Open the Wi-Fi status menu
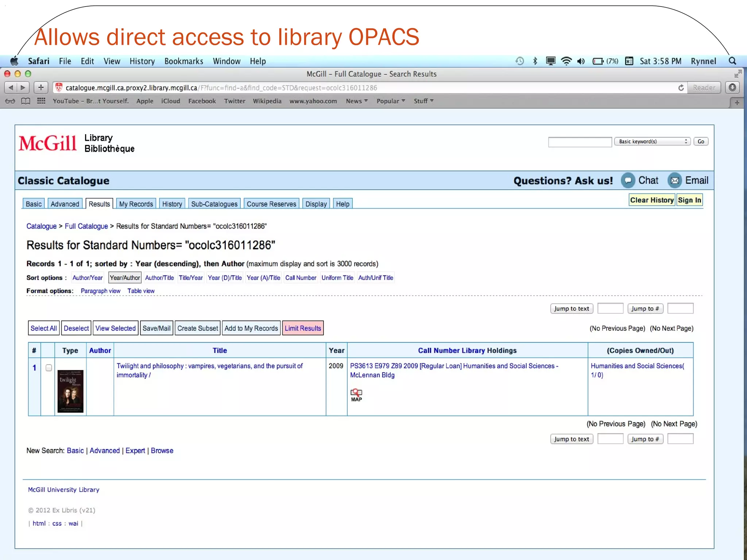Viewport: 747px width, 560px height. coord(566,61)
